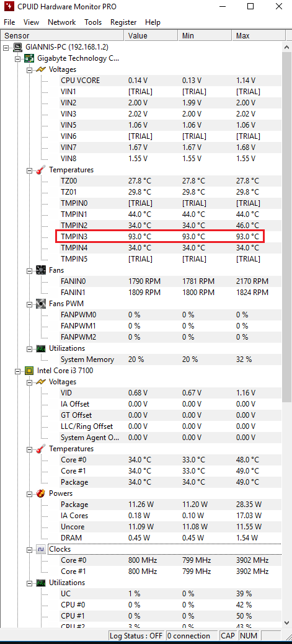Click the motherboard Voltages lightning icon
Image resolution: width=292 pixels, height=644 pixels.
[x=41, y=69]
